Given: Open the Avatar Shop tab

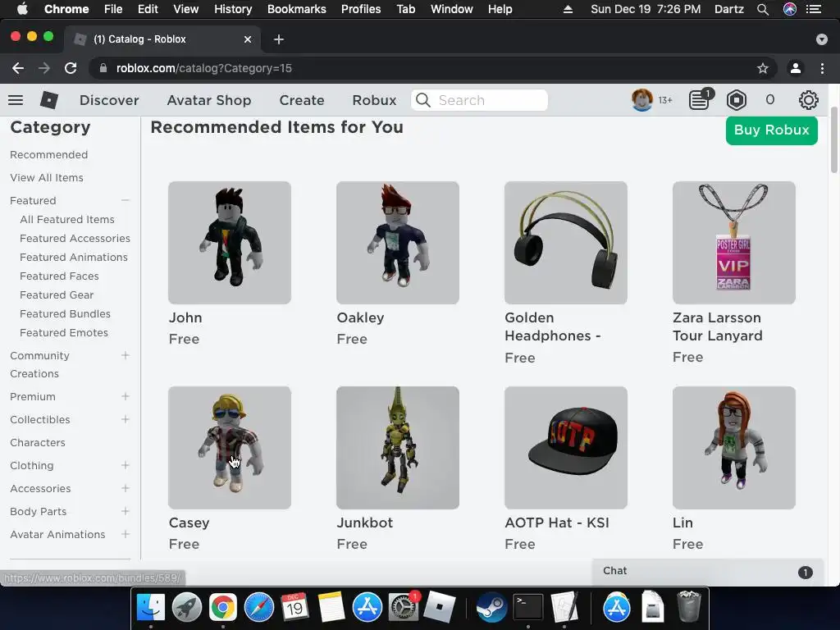Looking at the screenshot, I should [x=209, y=100].
